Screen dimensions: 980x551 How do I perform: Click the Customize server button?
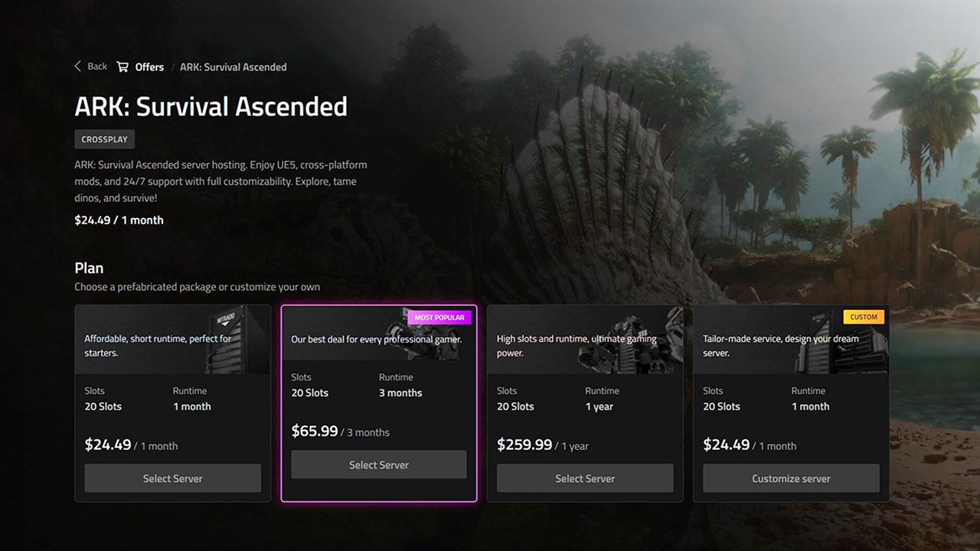pos(791,478)
